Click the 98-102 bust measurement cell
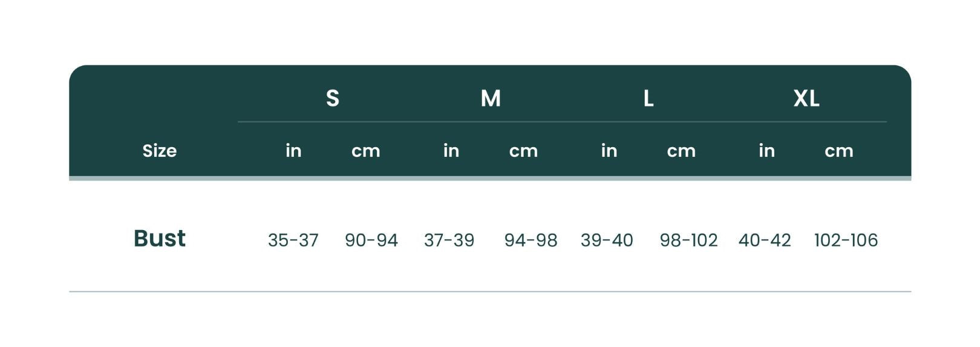This screenshot has height=347, width=980. (688, 240)
